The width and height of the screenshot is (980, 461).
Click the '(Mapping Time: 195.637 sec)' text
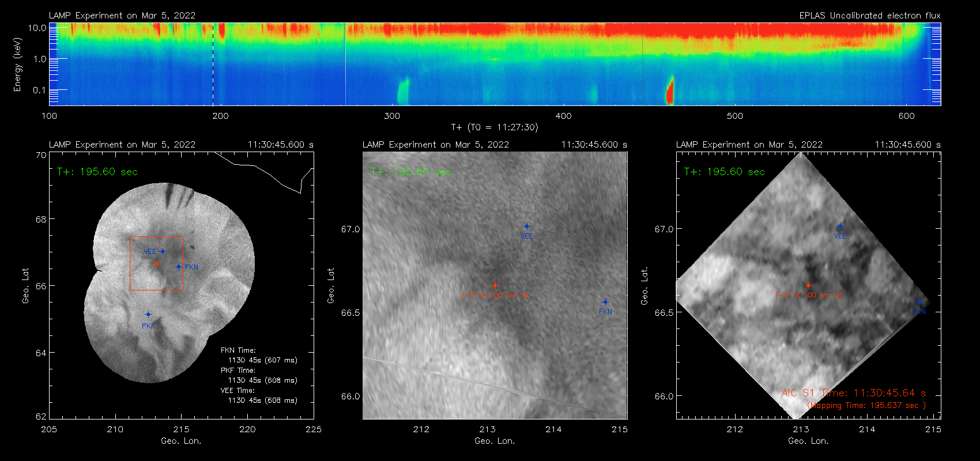[x=866, y=405]
